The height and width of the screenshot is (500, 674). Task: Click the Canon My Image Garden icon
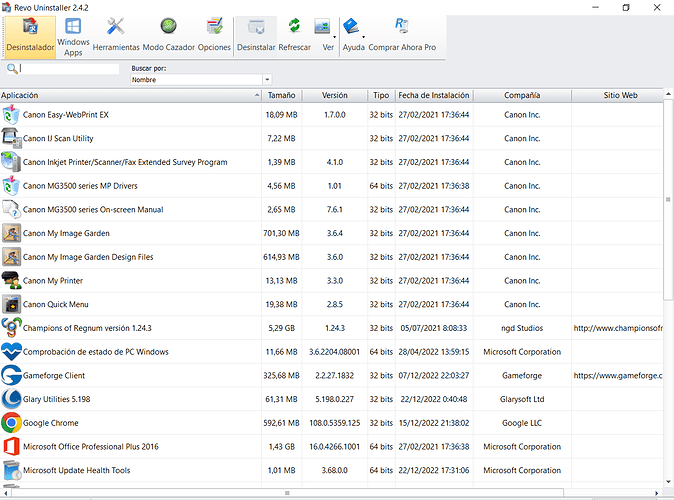click(11, 233)
